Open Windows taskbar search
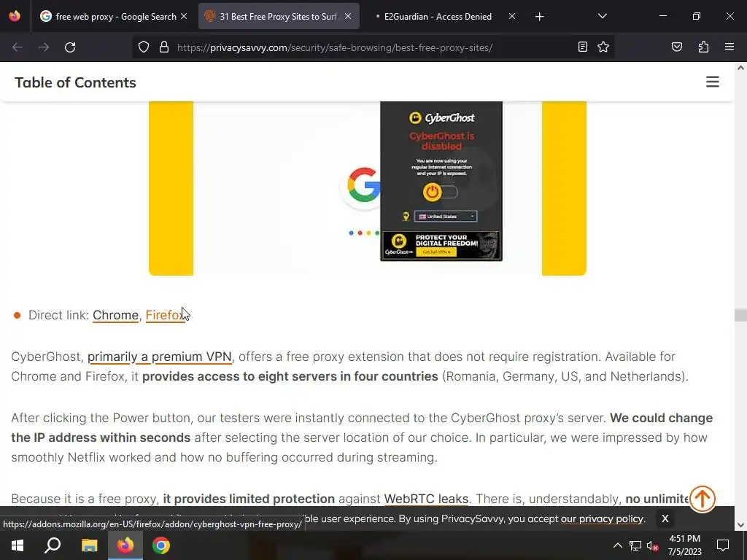The height and width of the screenshot is (560, 747). 53,545
